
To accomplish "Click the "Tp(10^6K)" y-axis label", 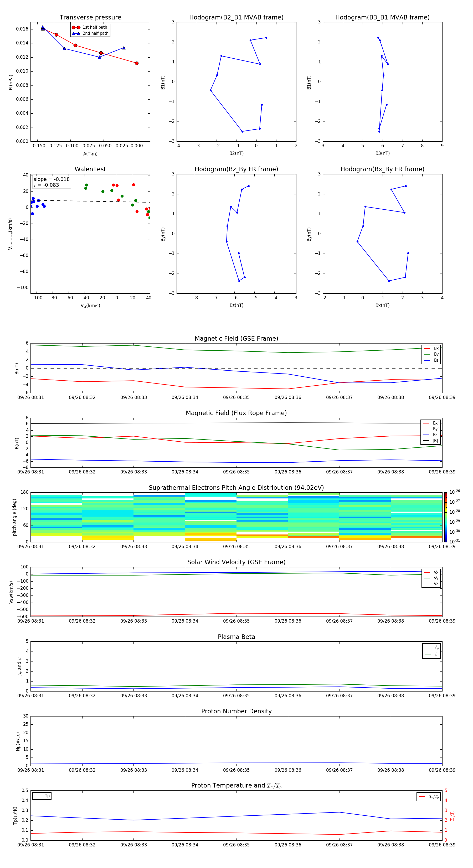I will (x=15, y=815).
